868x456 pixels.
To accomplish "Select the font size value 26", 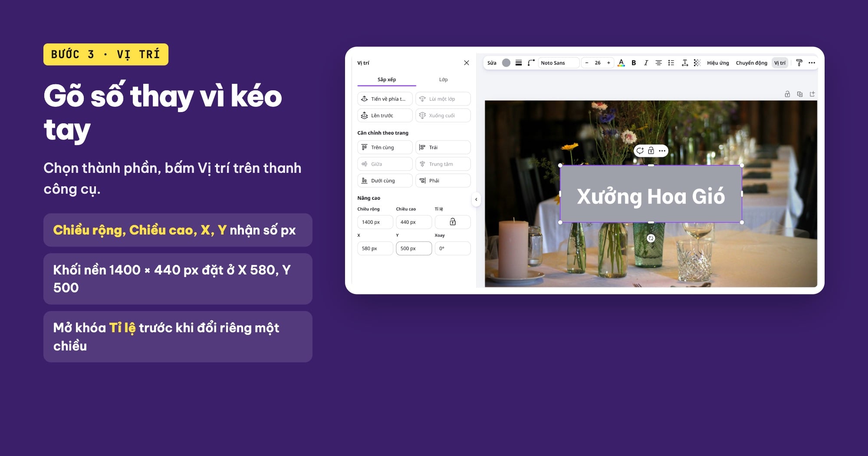I will coord(598,63).
